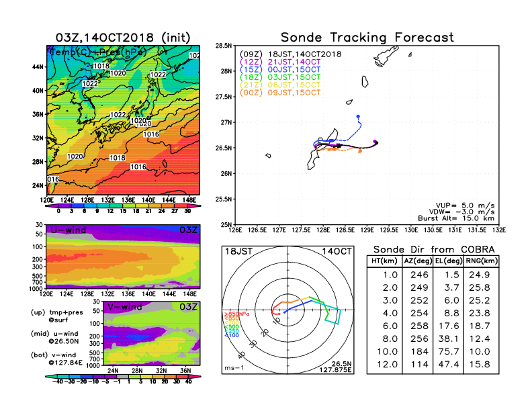
Task: Select the yellow '(21Z) 06JST,15OCT' legend entry
Action: tap(280, 85)
